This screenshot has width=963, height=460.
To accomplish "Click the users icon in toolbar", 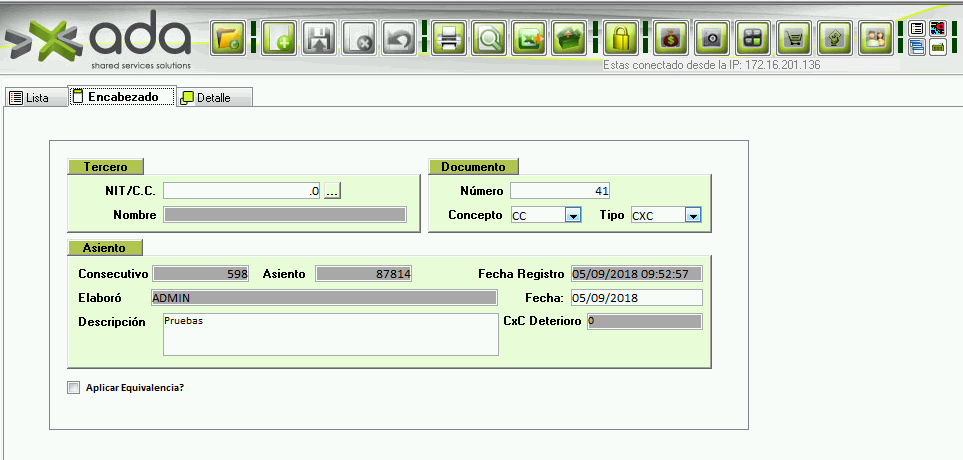I will [x=876, y=39].
